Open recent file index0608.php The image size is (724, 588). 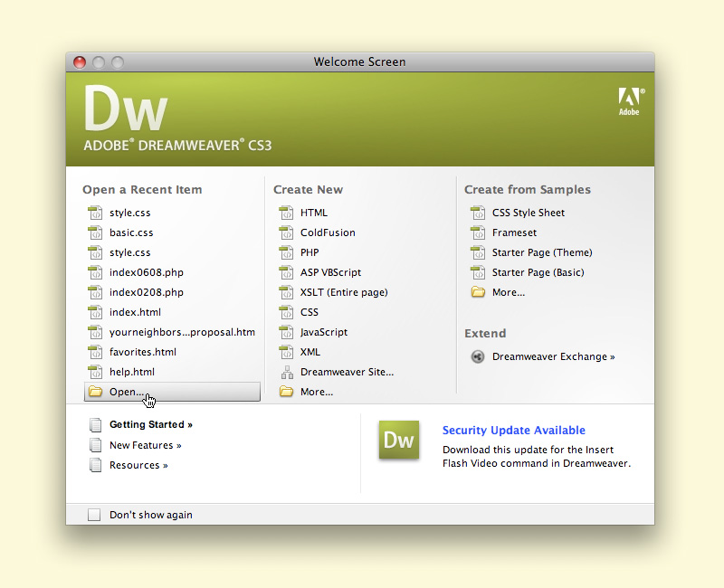146,272
